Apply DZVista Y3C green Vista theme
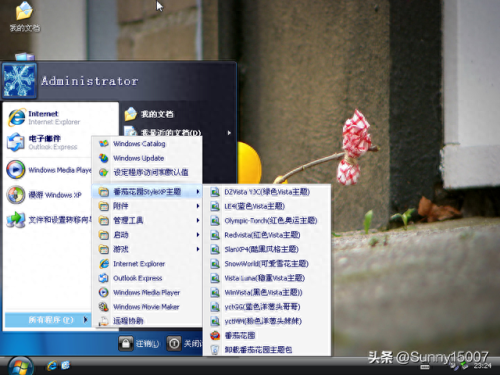500x375 pixels. (267, 192)
